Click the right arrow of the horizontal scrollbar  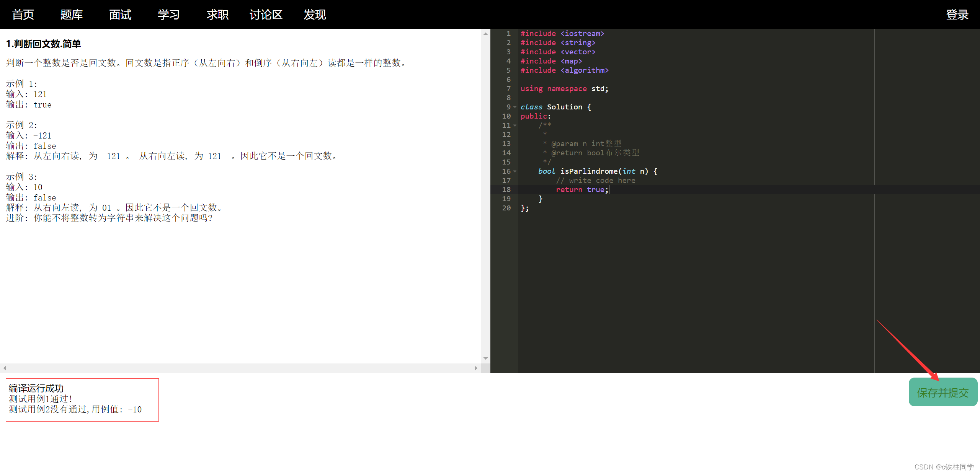(476, 368)
